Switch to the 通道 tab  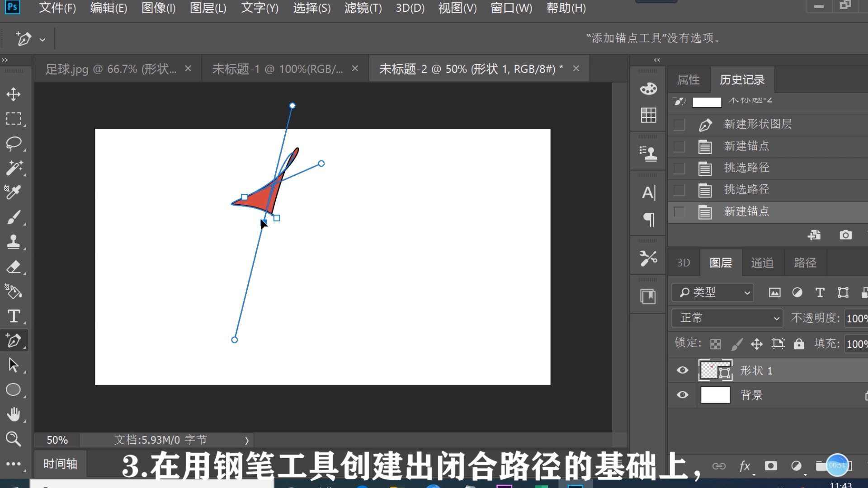tap(762, 263)
